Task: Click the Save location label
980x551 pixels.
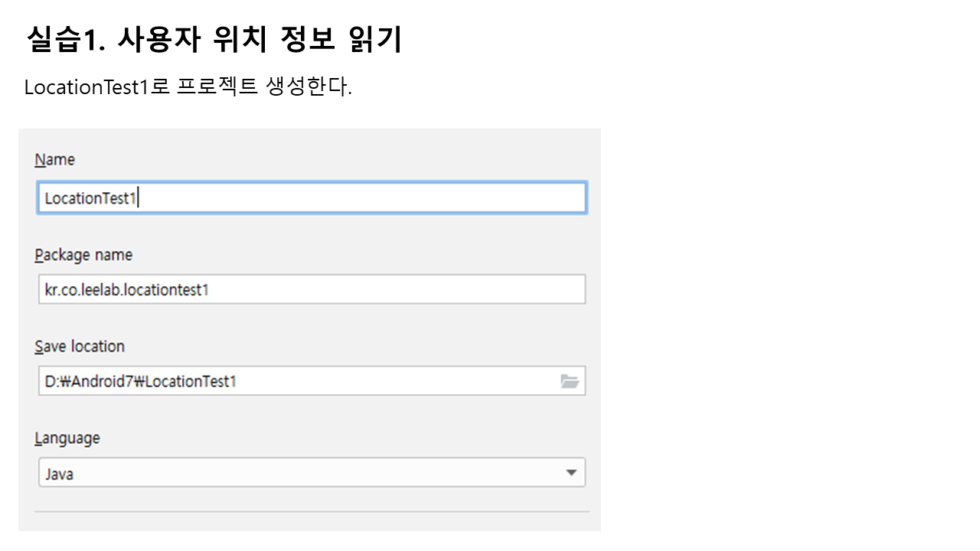Action: click(x=80, y=347)
